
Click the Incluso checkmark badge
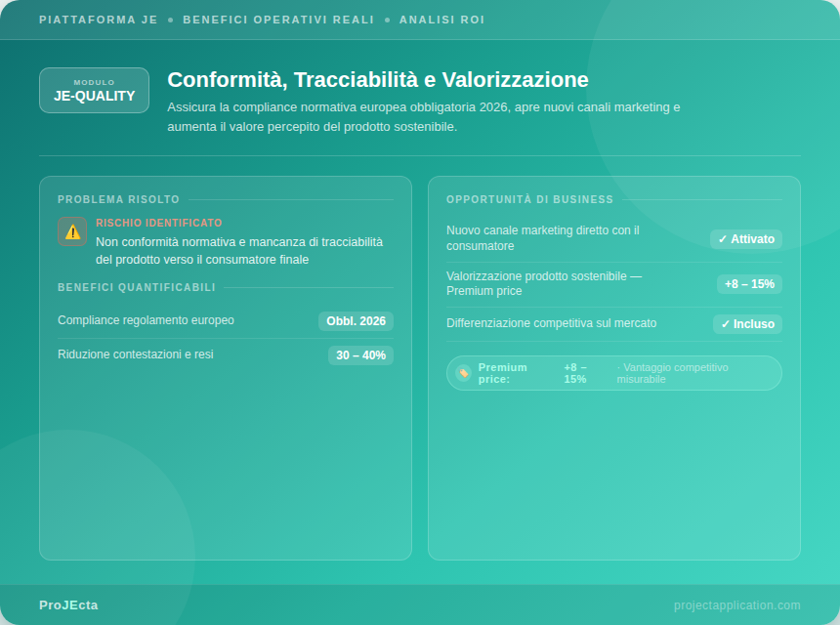[747, 324]
